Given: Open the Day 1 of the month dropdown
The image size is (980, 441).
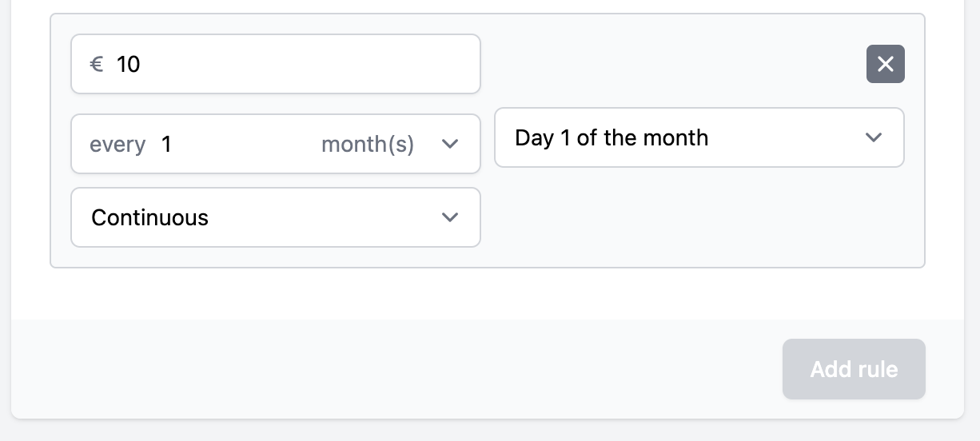Looking at the screenshot, I should coord(699,137).
